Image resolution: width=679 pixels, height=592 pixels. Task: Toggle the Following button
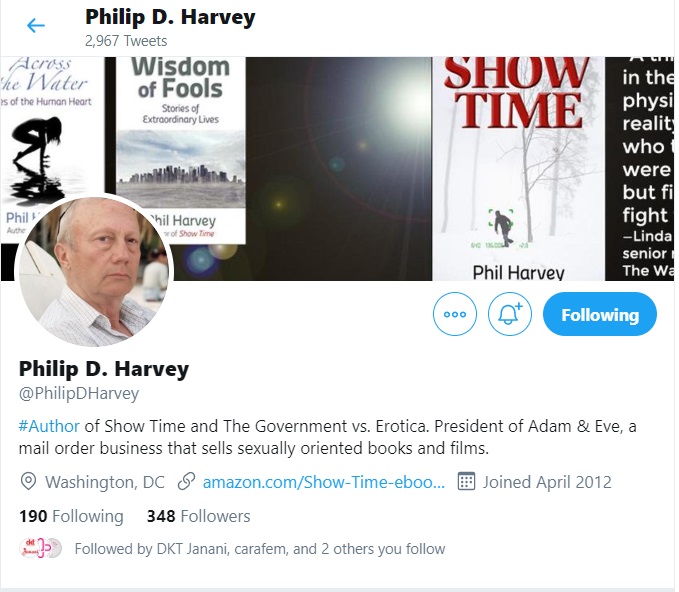click(600, 314)
